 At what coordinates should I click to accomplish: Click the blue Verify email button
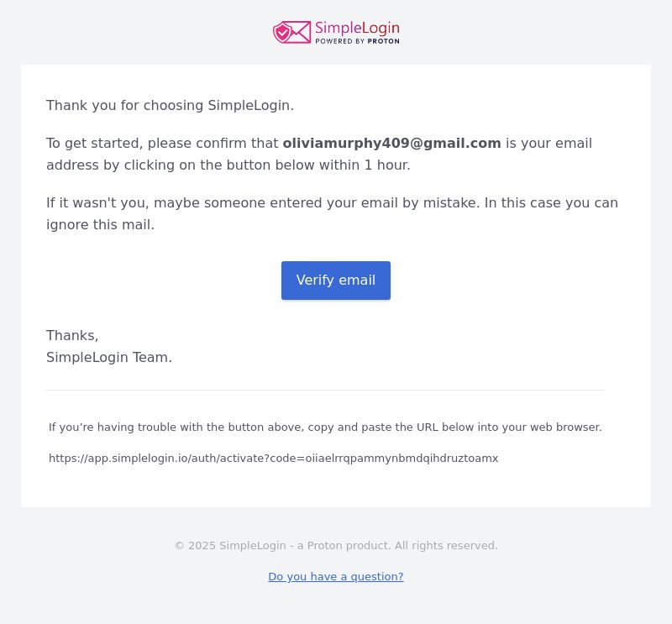pos(335,281)
